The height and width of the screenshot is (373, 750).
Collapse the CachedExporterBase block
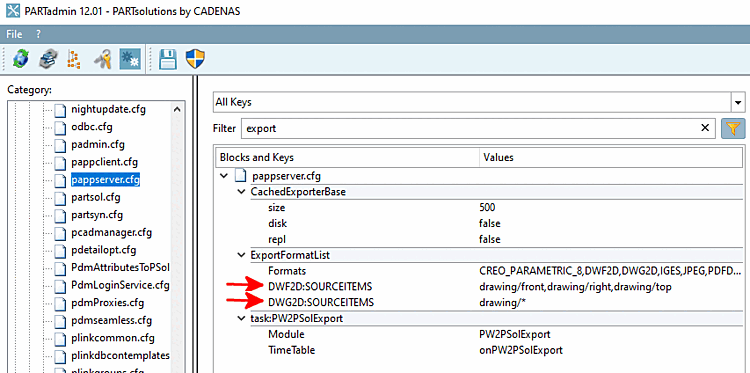tap(242, 192)
